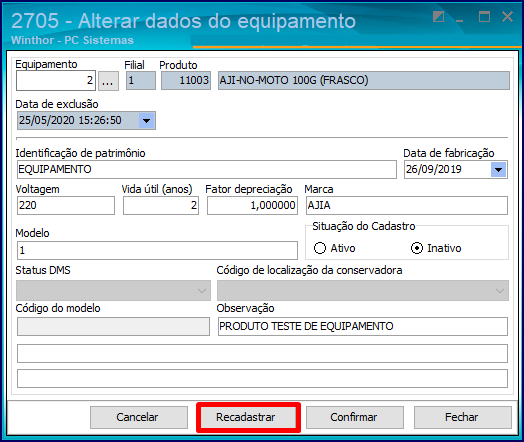The width and height of the screenshot is (524, 442).
Task: Maximize the 2705 window
Action: point(484,16)
